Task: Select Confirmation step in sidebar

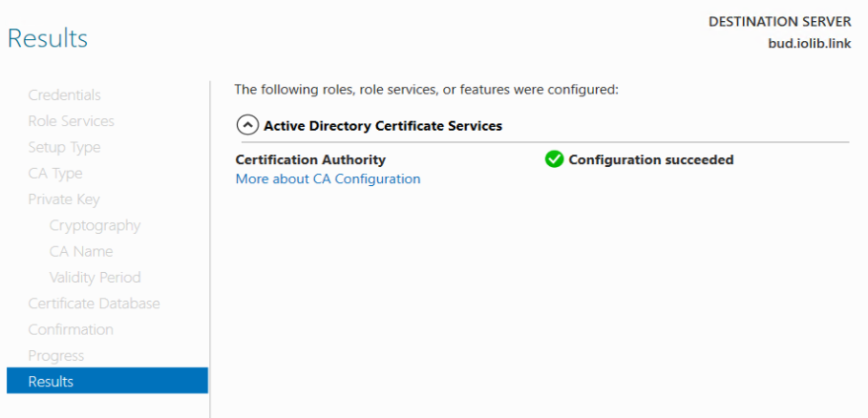Action: (71, 329)
